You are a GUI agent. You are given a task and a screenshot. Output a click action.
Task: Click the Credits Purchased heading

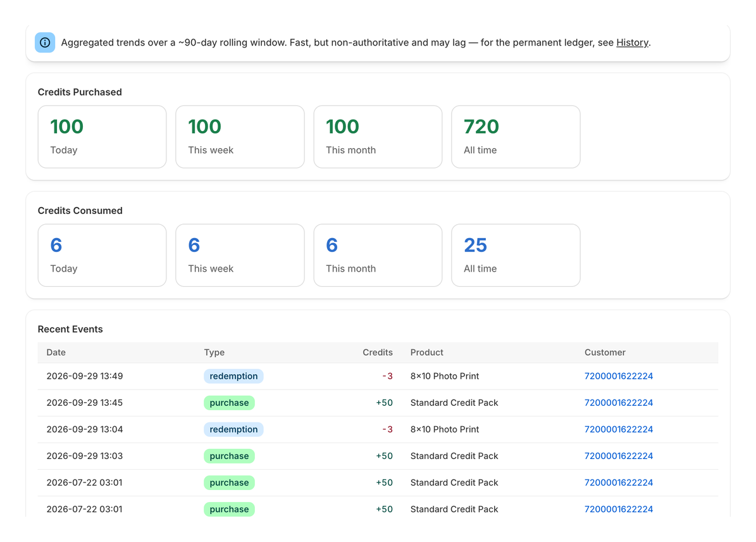[80, 92]
